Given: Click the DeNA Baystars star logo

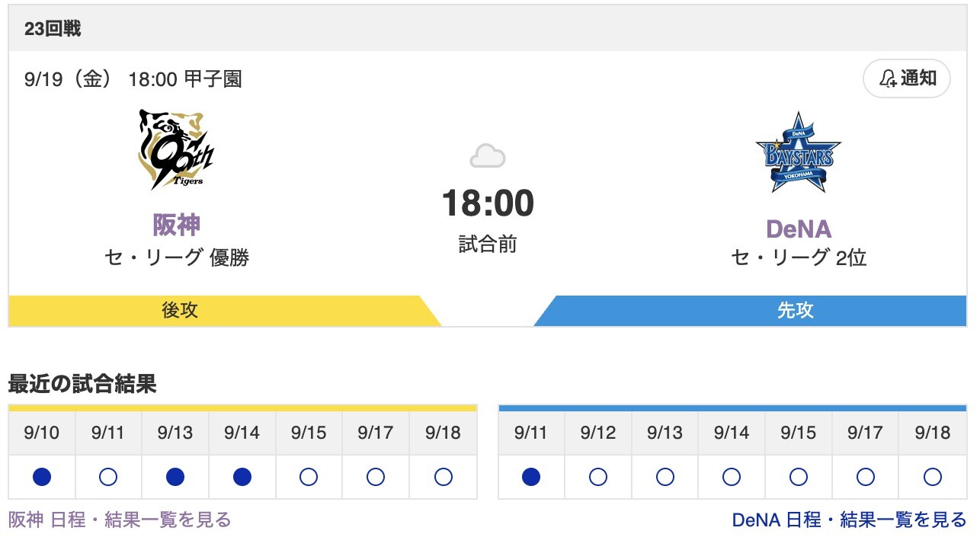Looking at the screenshot, I should [798, 152].
